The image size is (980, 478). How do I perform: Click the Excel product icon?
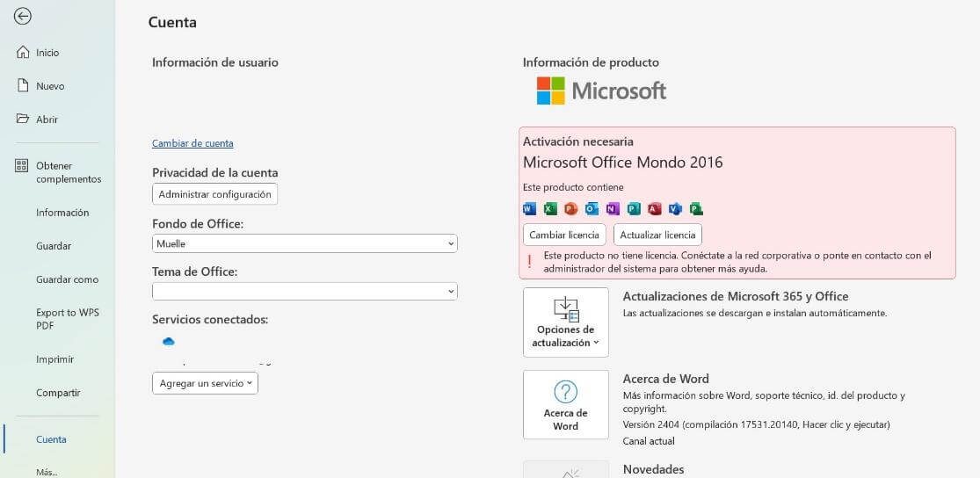tap(550, 209)
